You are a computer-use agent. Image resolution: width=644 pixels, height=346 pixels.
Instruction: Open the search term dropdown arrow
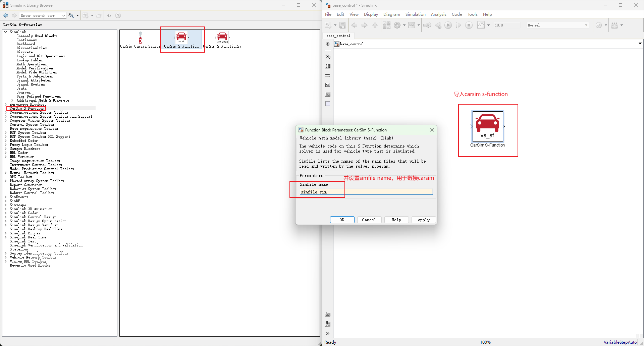[63, 15]
